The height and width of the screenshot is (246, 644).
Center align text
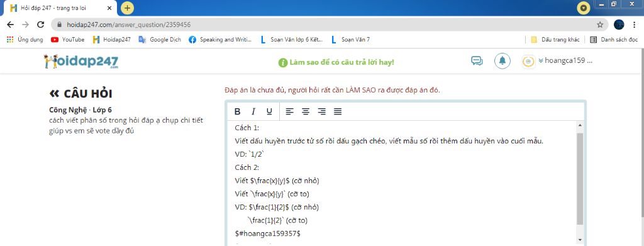tap(306, 111)
